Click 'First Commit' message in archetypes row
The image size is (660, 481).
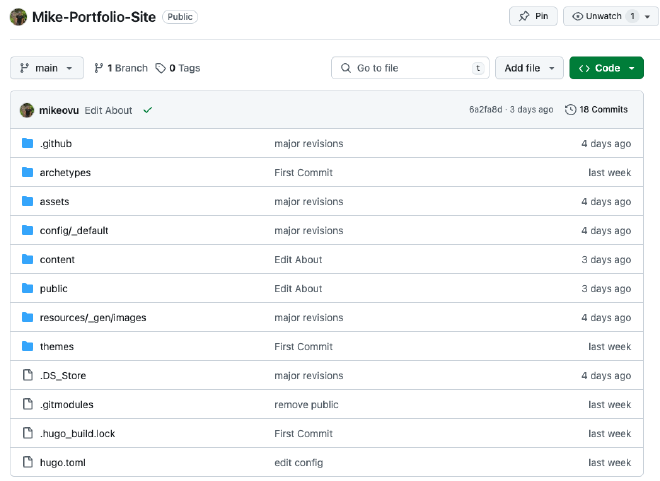303,173
